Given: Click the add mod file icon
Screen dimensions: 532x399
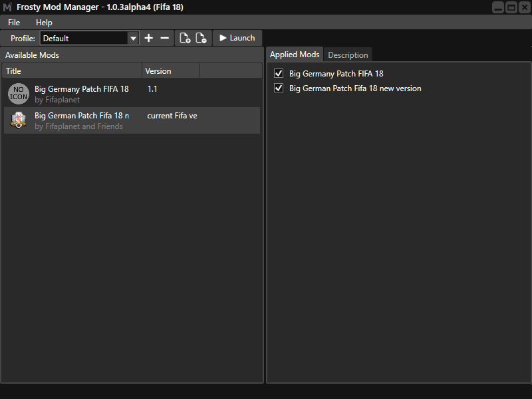Looking at the screenshot, I should tap(185, 38).
